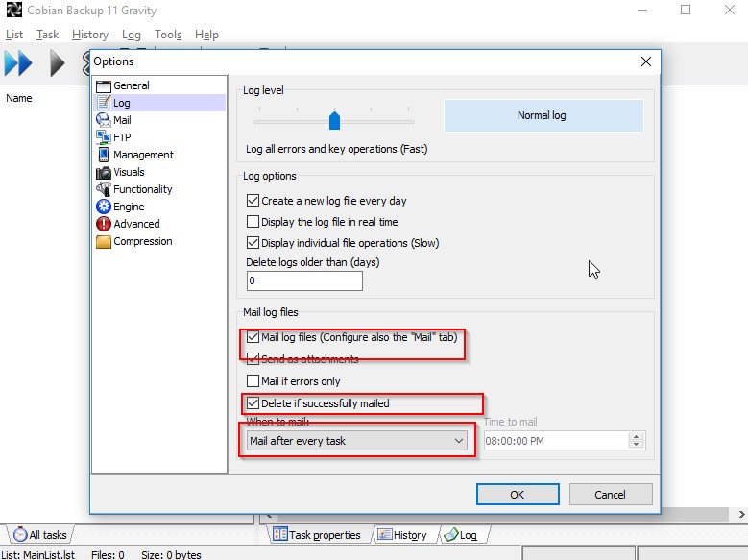Image resolution: width=748 pixels, height=560 pixels.
Task: Click the Log level slider handle
Action: [x=334, y=120]
